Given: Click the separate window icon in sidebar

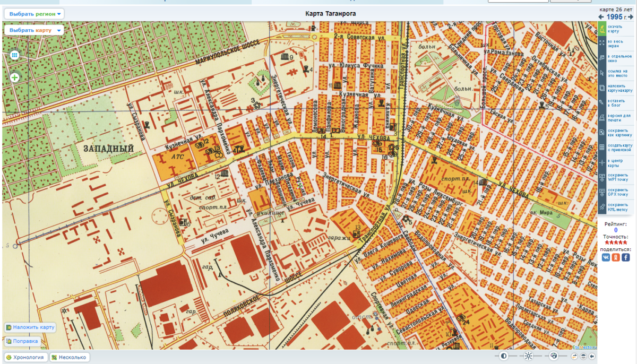Looking at the screenshot, I should tap(601, 58).
